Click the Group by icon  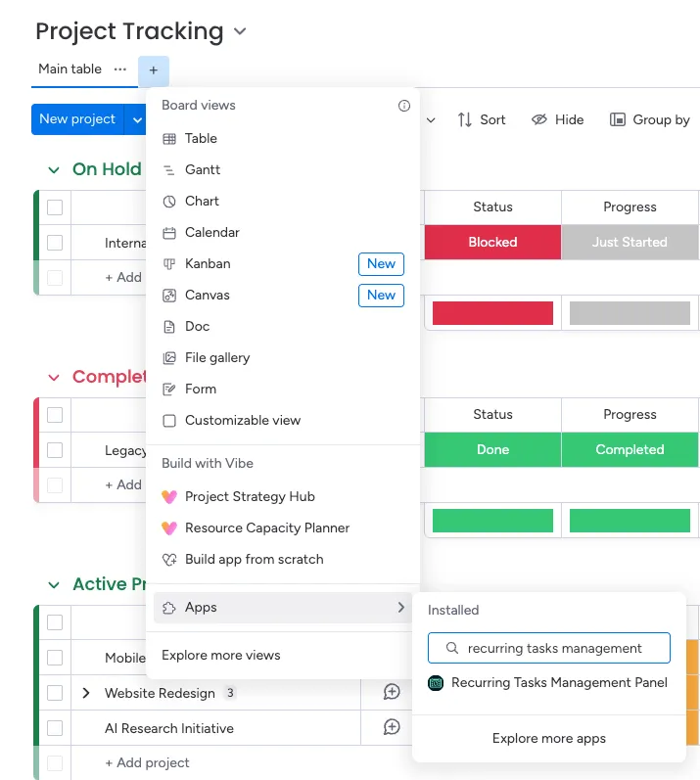(618, 119)
